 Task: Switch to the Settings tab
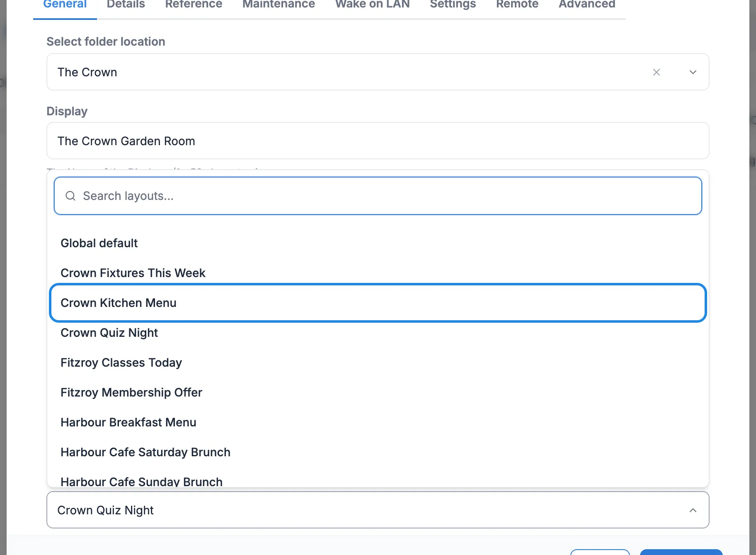453,5
